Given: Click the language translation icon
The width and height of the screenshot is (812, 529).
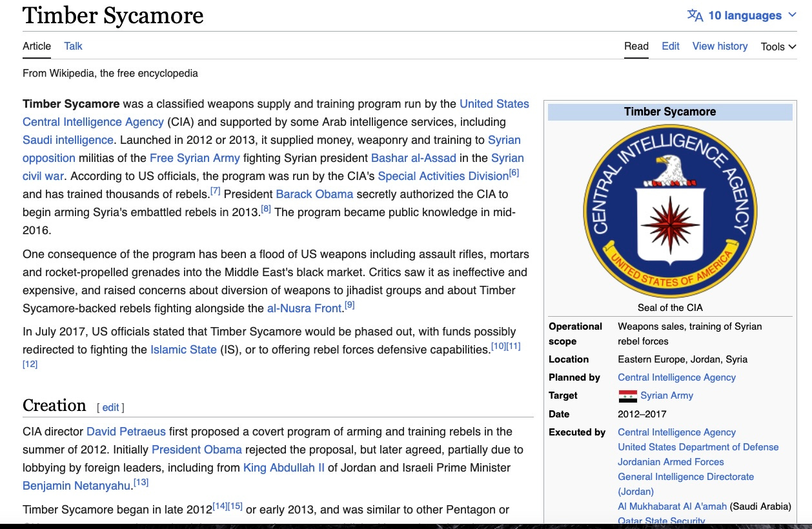Looking at the screenshot, I should point(695,15).
